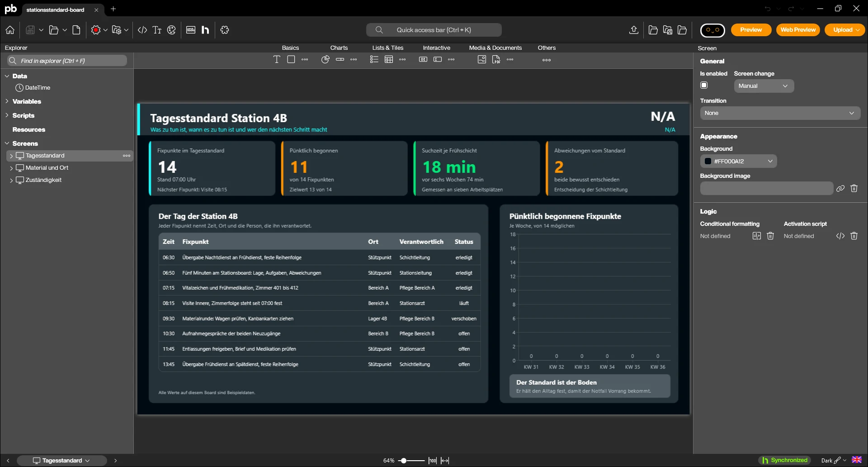The image size is (868, 467).
Task: Click the open folder icon beside save
Action: tap(54, 30)
